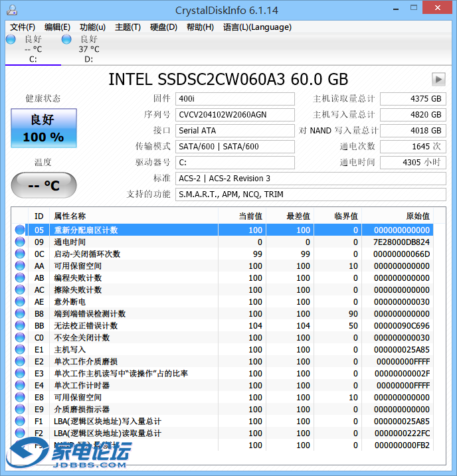Image resolution: width=457 pixels, height=476 pixels.
Task: Click the drive title INTEL SSDSC2CW060A3 60.0 GB
Action: pos(228,79)
